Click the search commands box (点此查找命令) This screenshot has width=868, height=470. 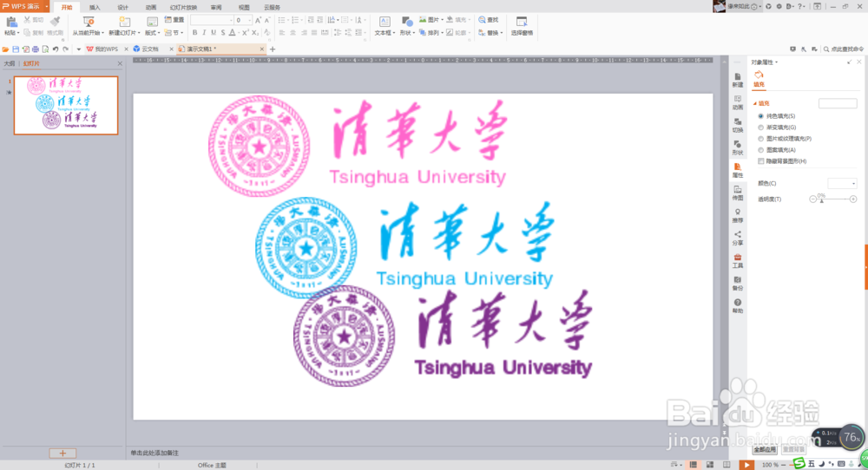[x=843, y=49]
